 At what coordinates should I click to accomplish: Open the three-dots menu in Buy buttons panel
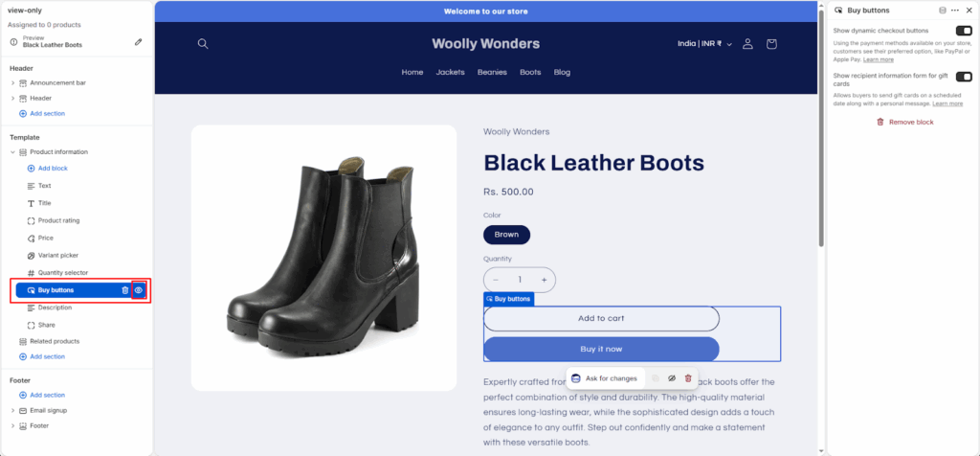pyautogui.click(x=955, y=11)
